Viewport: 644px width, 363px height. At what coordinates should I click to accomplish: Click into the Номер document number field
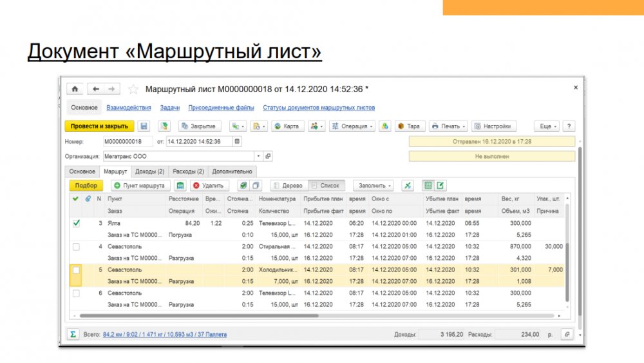pos(128,141)
